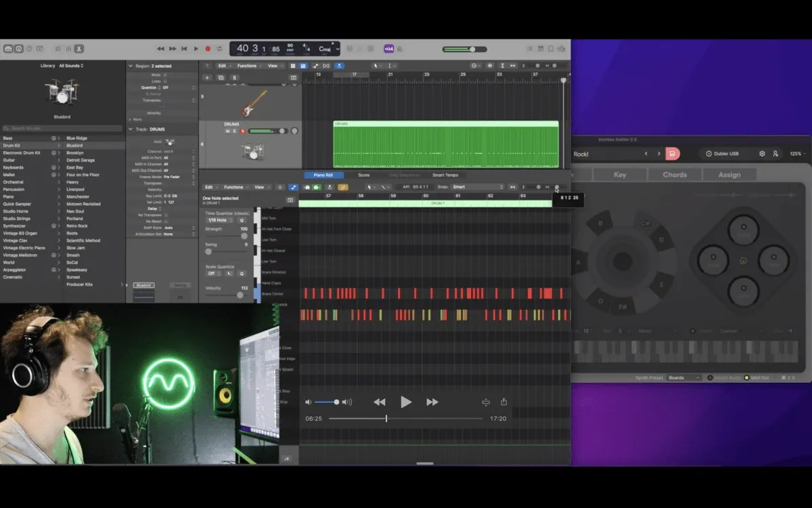Image resolution: width=812 pixels, height=508 pixels.
Task: Toggle global Solo S button in track header
Action: click(235, 78)
